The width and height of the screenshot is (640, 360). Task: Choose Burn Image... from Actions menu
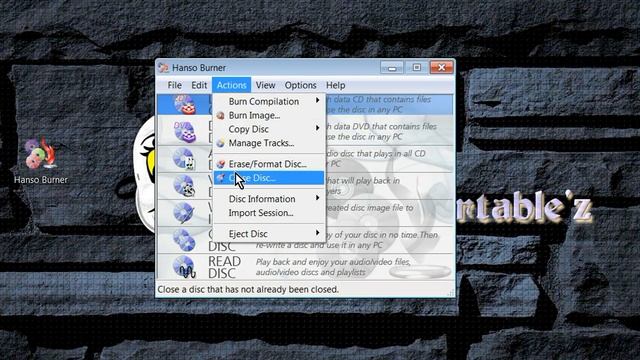(x=269, y=116)
